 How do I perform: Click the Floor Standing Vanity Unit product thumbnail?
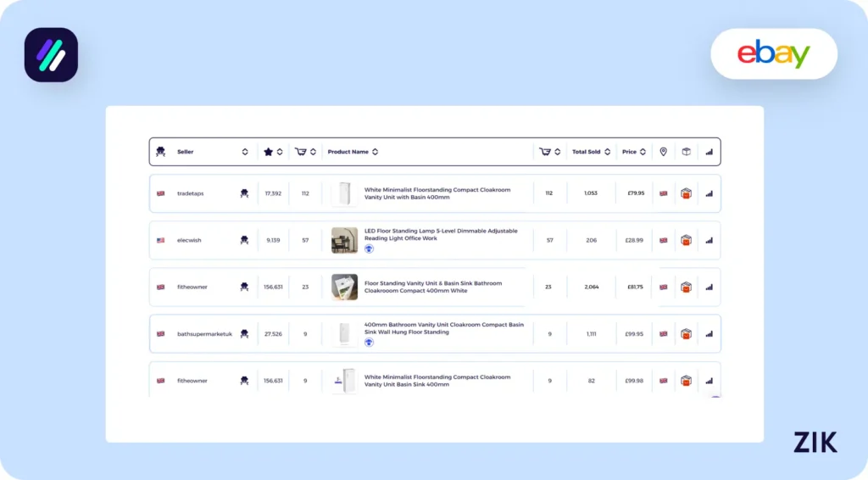point(344,287)
